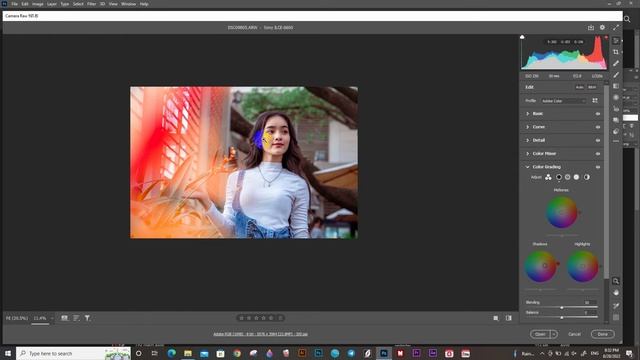
Task: Select the Adjustment Brush tool icon
Action: (x=616, y=75)
